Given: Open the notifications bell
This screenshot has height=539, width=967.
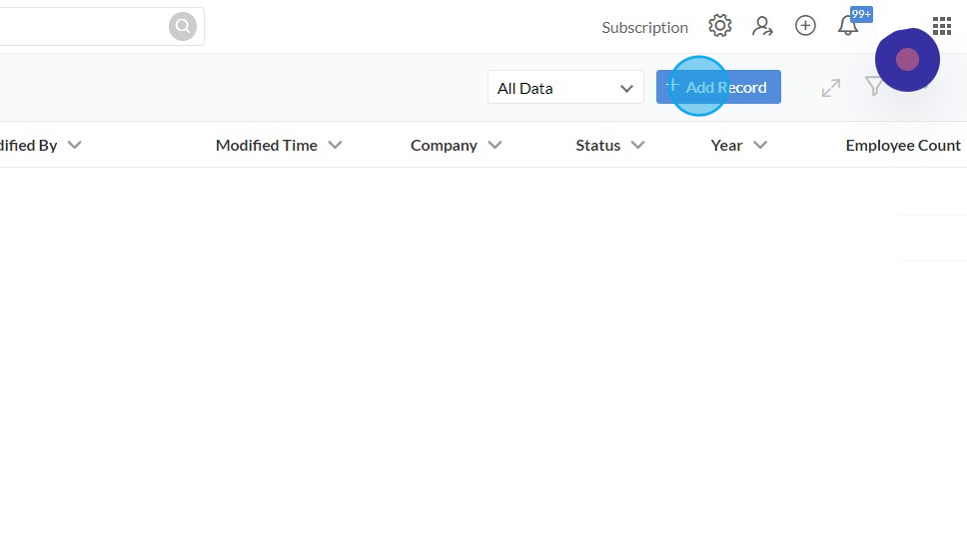Looking at the screenshot, I should tap(849, 26).
